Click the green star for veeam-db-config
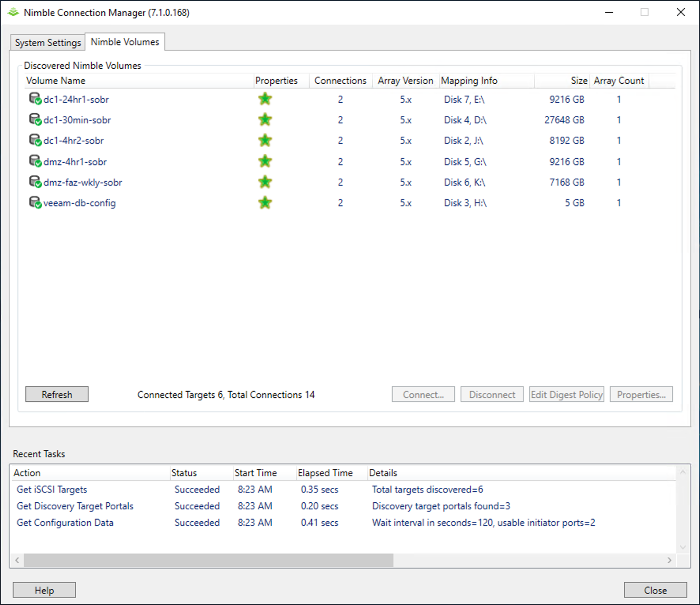Image resolution: width=700 pixels, height=605 pixels. pyautogui.click(x=265, y=203)
